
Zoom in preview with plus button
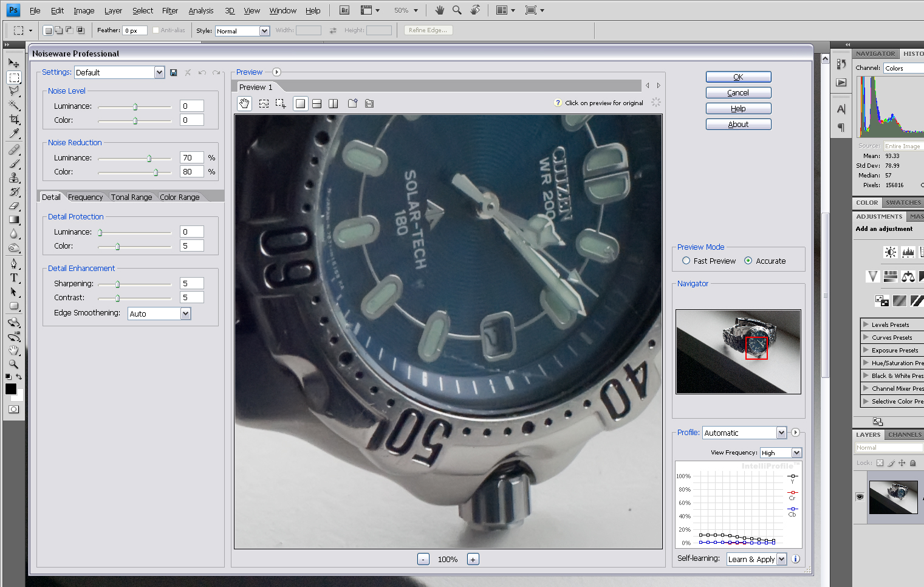coord(473,559)
